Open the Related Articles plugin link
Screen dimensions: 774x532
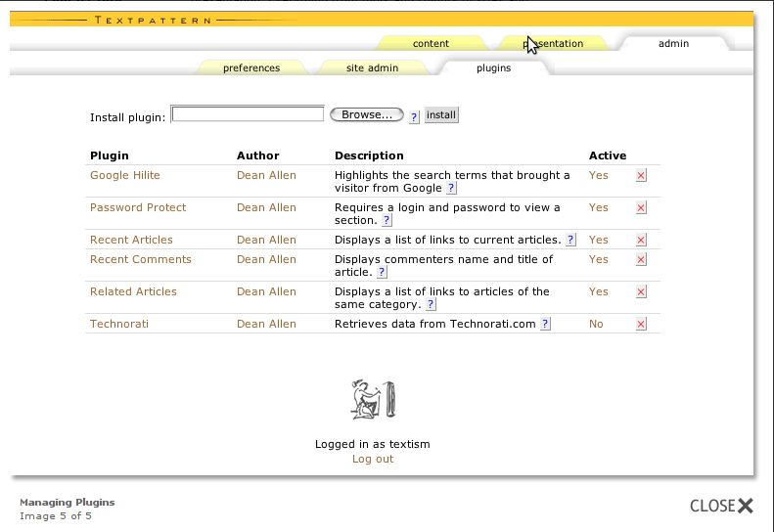tap(133, 291)
